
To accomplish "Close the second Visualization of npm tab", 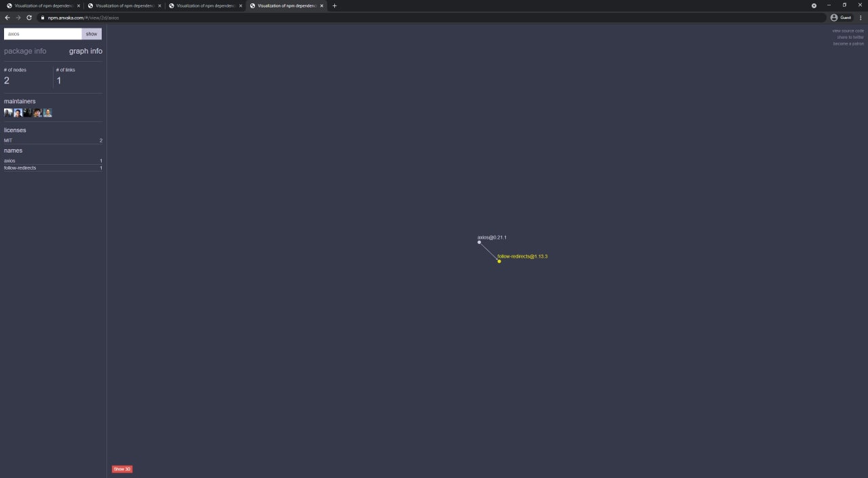I will (159, 5).
